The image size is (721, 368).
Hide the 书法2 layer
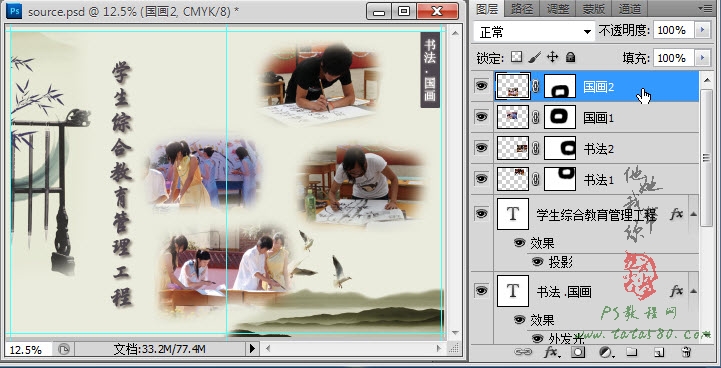coord(481,148)
